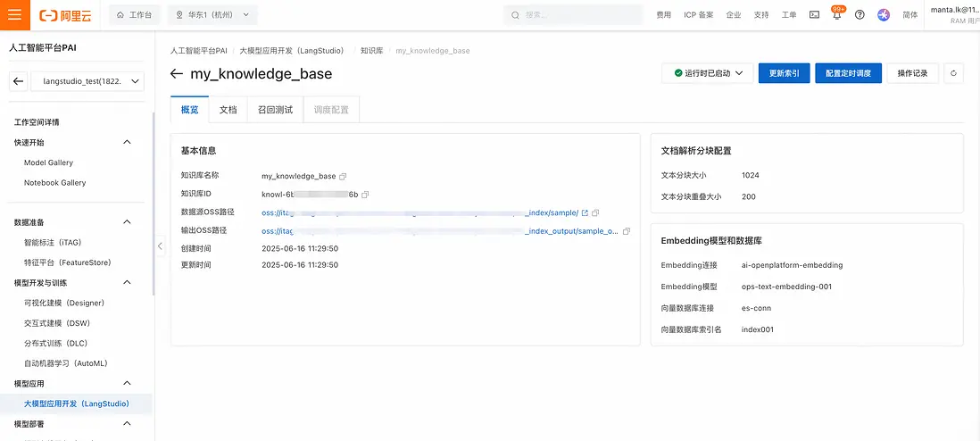The height and width of the screenshot is (441, 980).
Task: Click the ai-openplatform-embedding connection value
Action: [x=792, y=265]
